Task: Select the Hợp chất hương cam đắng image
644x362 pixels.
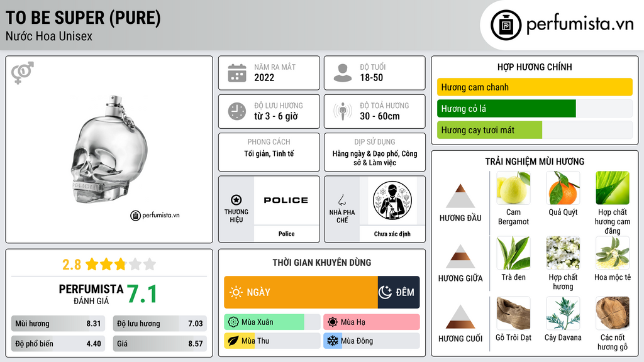Action: (613, 188)
